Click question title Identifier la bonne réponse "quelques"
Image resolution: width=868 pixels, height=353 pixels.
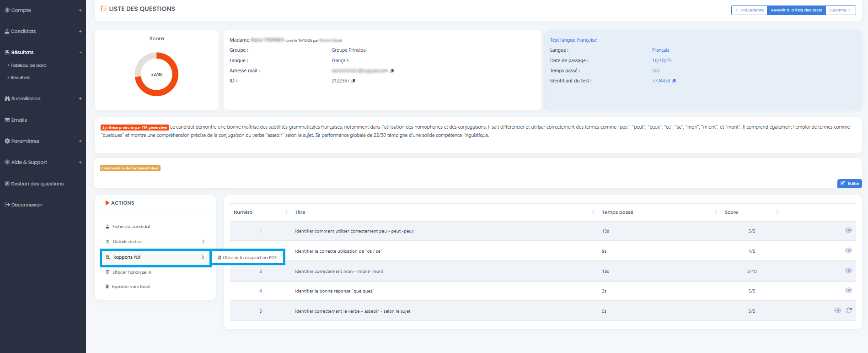pyautogui.click(x=334, y=291)
